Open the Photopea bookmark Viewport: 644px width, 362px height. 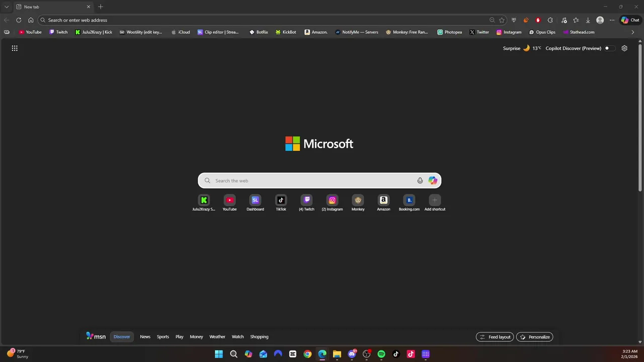(449, 32)
